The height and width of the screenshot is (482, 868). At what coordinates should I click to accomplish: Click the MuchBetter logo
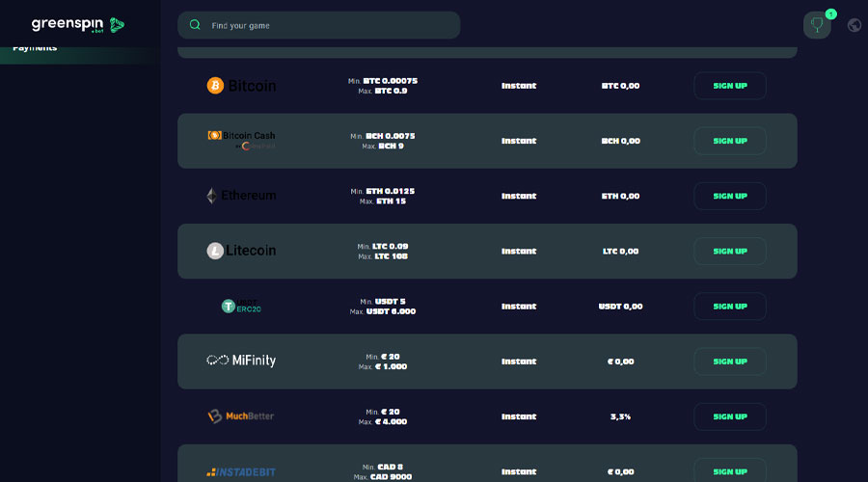click(x=241, y=416)
